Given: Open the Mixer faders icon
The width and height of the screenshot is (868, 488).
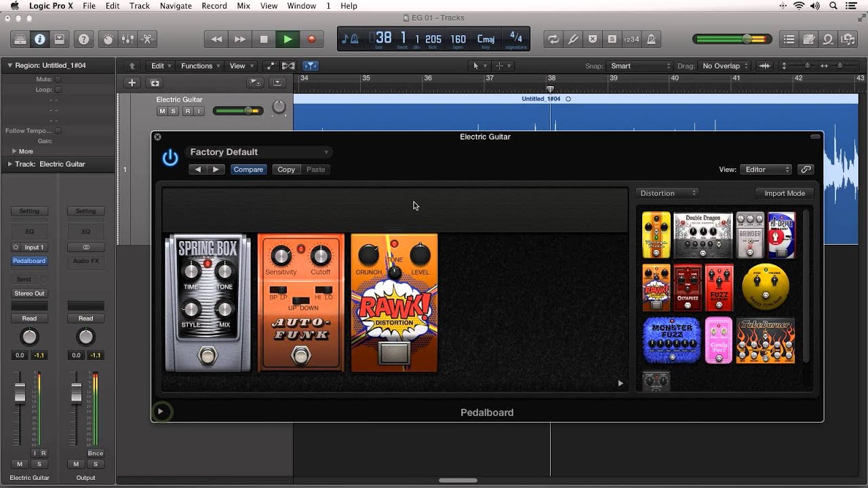Looking at the screenshot, I should [127, 39].
